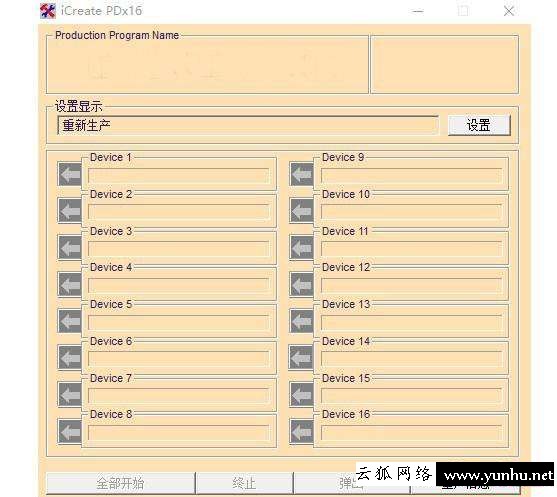Click the Production Program Name box
The image size is (557, 497).
(207, 64)
